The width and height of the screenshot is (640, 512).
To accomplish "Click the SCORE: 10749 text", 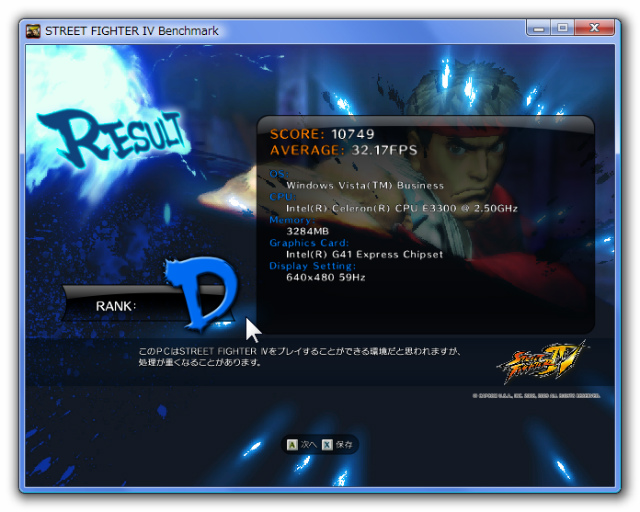I will pos(322,134).
